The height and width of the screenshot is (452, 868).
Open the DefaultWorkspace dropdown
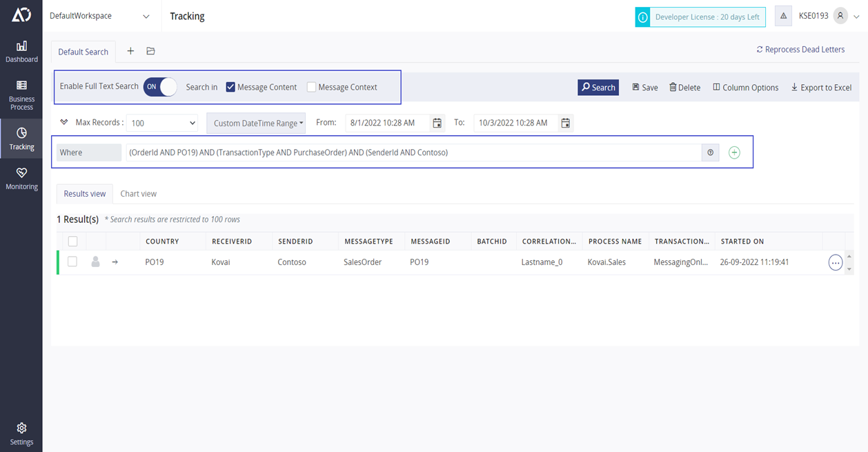[99, 16]
